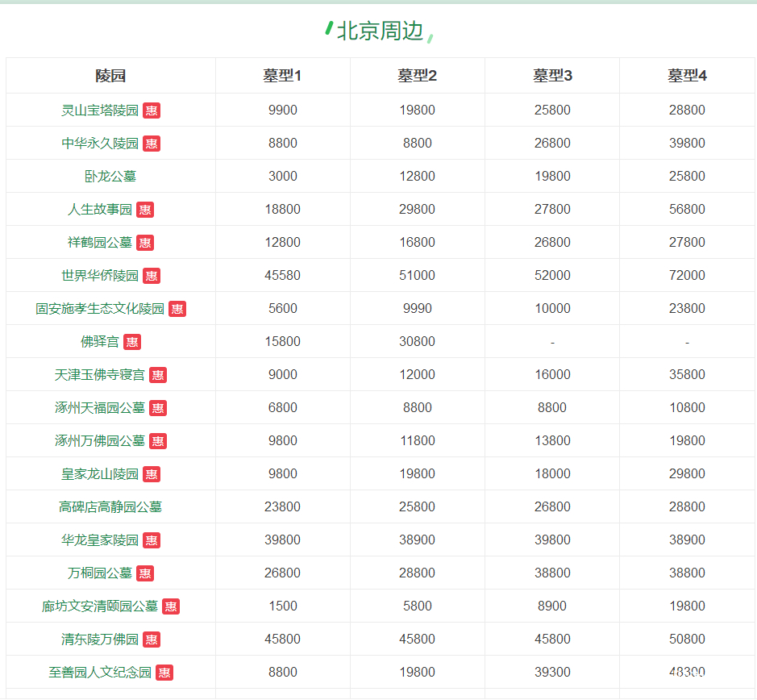
Task: Open the 皇家龙山陵园 link
Action: coord(100,474)
